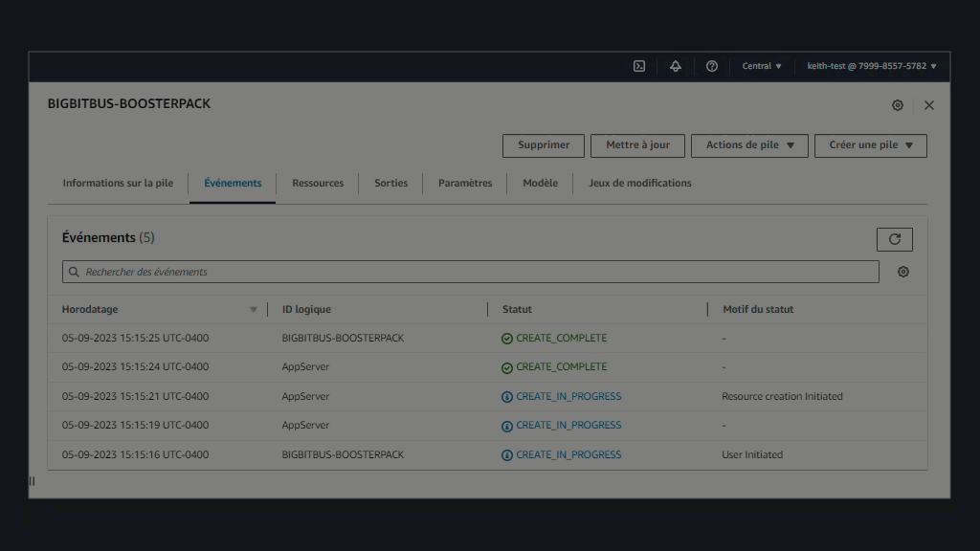The image size is (980, 551).
Task: Expand the Actions de pile dropdown
Action: coord(750,145)
